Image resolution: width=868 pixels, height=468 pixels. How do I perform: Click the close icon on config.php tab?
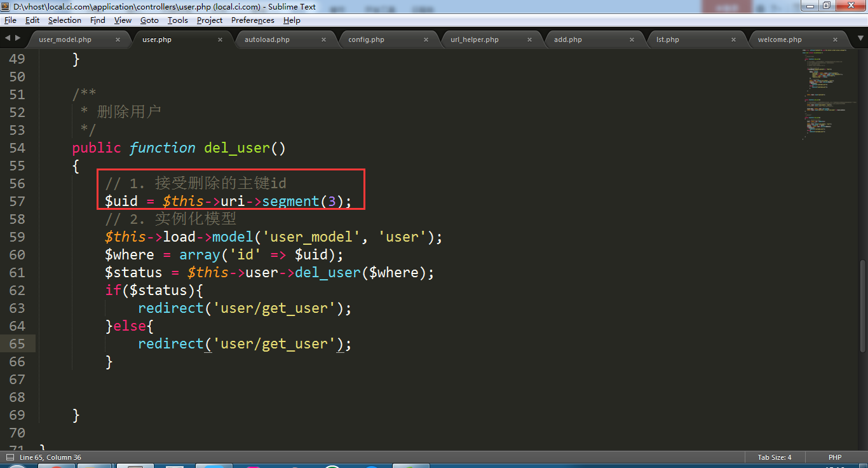click(426, 39)
